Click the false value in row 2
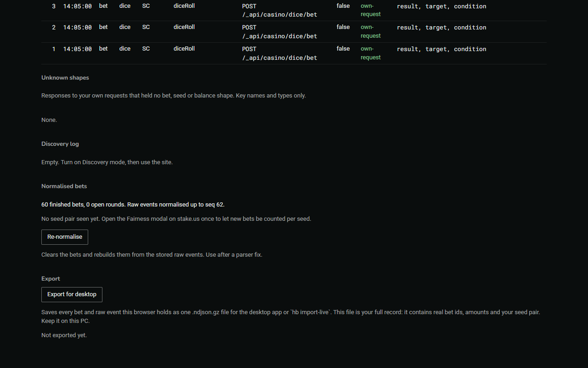588x368 pixels. click(343, 27)
